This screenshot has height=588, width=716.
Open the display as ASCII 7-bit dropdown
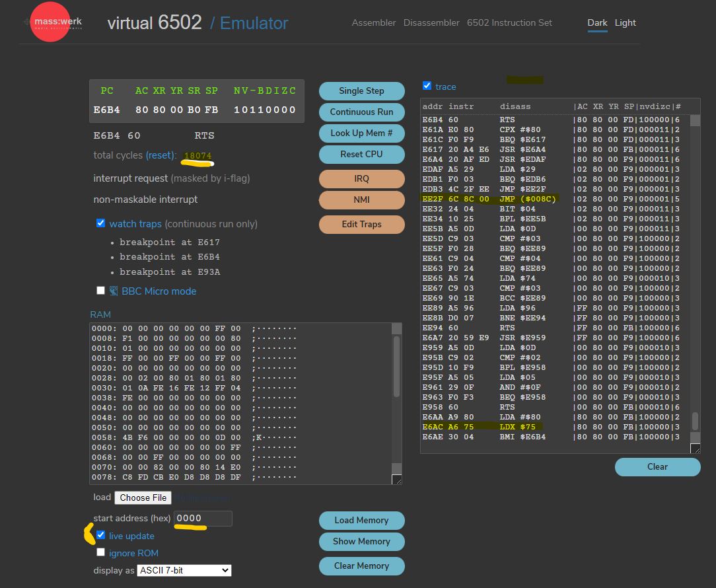(184, 570)
